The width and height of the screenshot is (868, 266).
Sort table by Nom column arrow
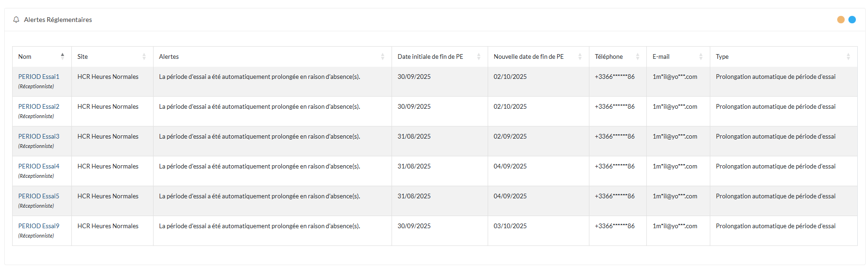tap(63, 56)
